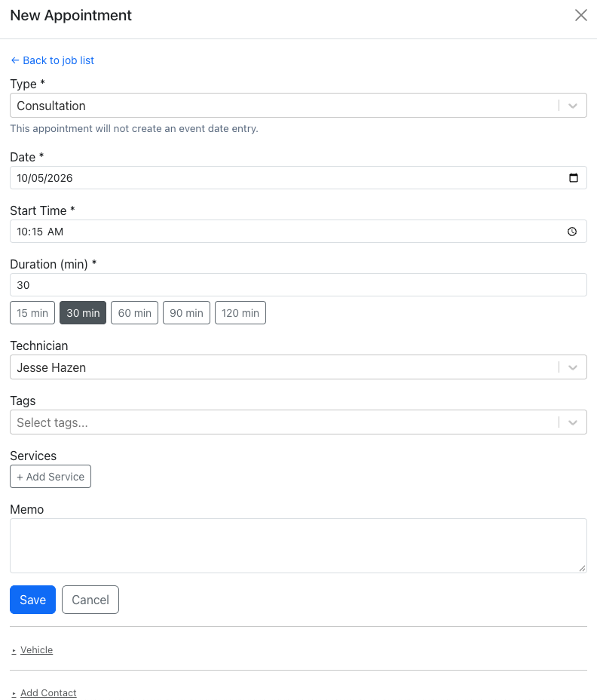
Task: Click the Memo resize handle
Action: 582,568
